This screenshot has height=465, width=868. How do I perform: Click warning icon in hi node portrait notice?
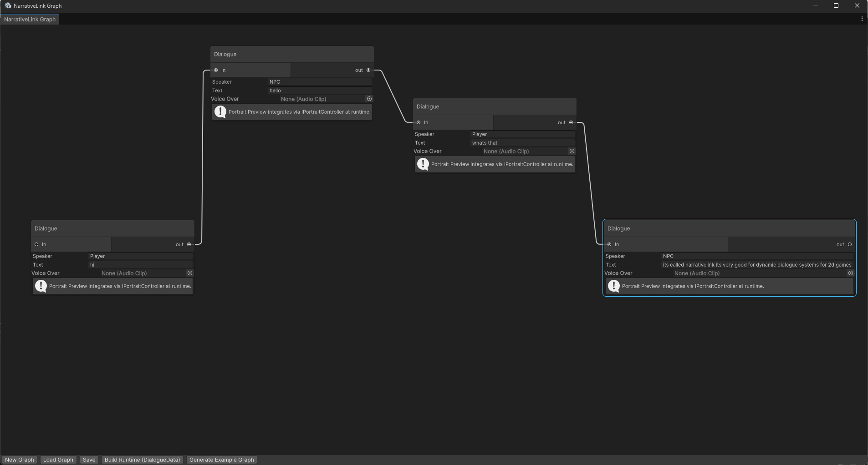tap(41, 286)
